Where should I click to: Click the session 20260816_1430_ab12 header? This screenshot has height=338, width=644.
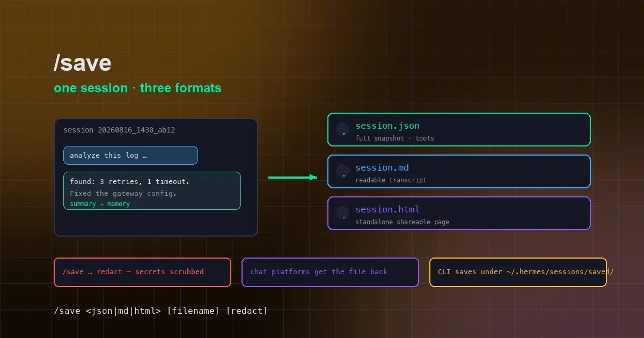pos(119,130)
